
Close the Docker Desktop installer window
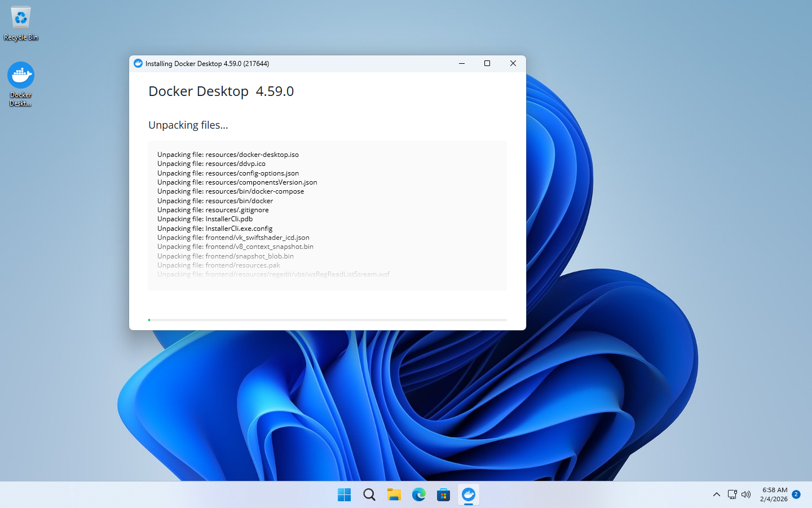click(x=513, y=64)
